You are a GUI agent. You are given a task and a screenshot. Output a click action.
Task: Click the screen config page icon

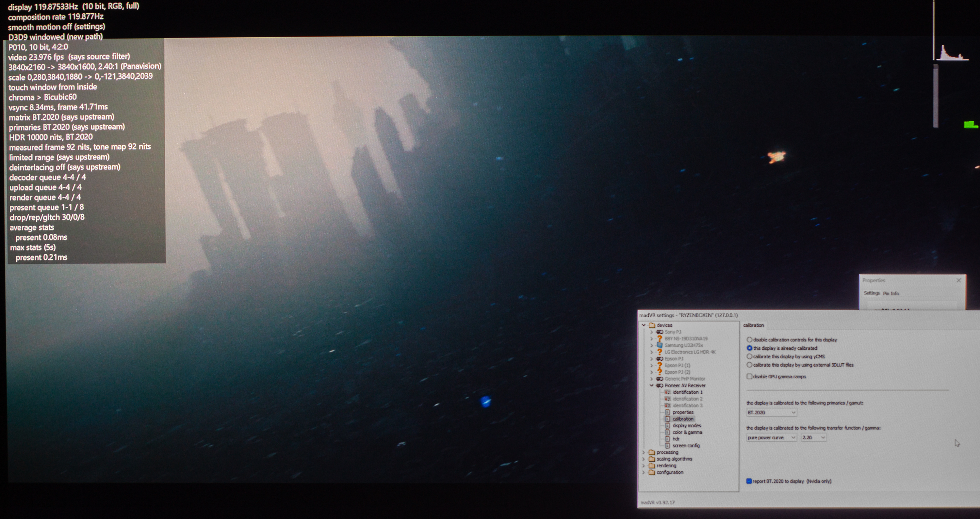pos(667,446)
